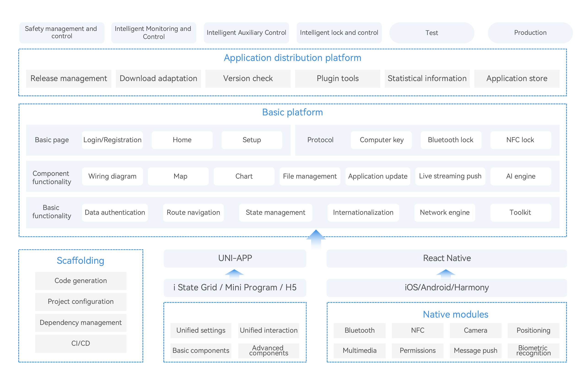Open Biometric recognition native module
Screen dimensions: 588x389
click(x=533, y=350)
